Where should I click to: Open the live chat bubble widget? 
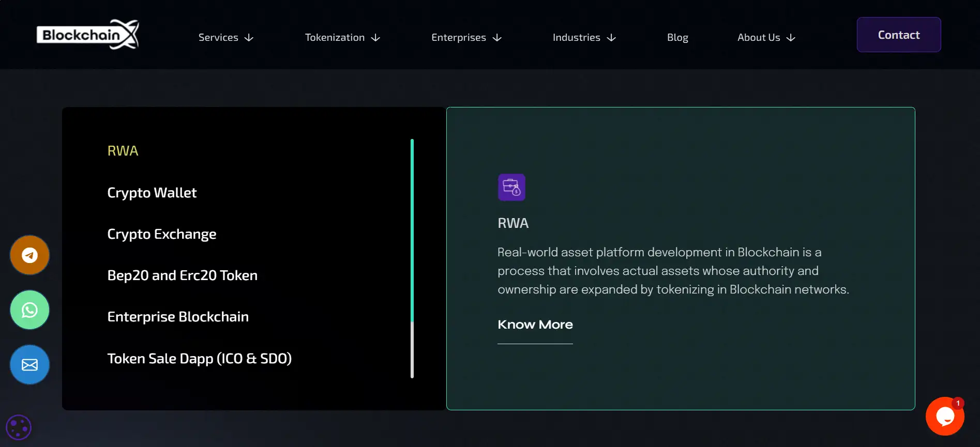[944, 416]
